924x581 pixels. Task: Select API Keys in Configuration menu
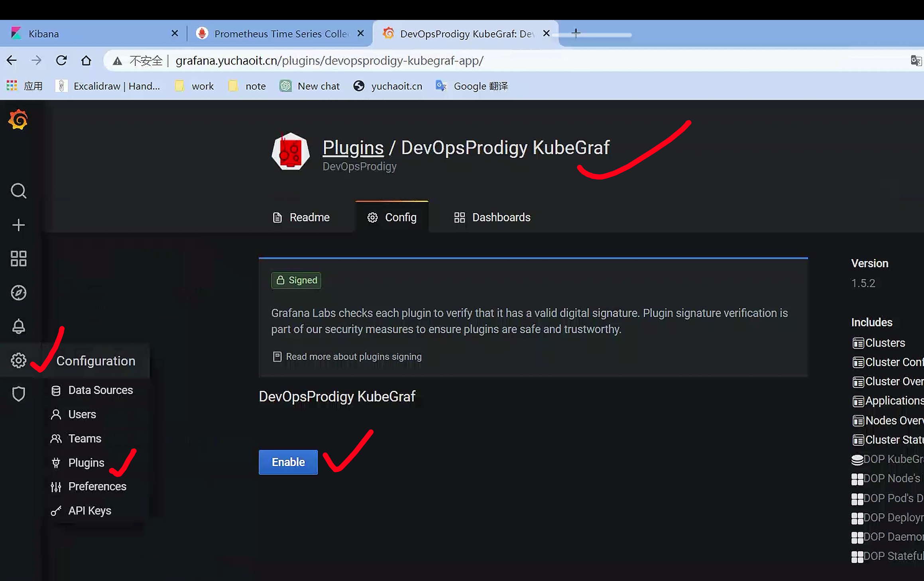89,511
